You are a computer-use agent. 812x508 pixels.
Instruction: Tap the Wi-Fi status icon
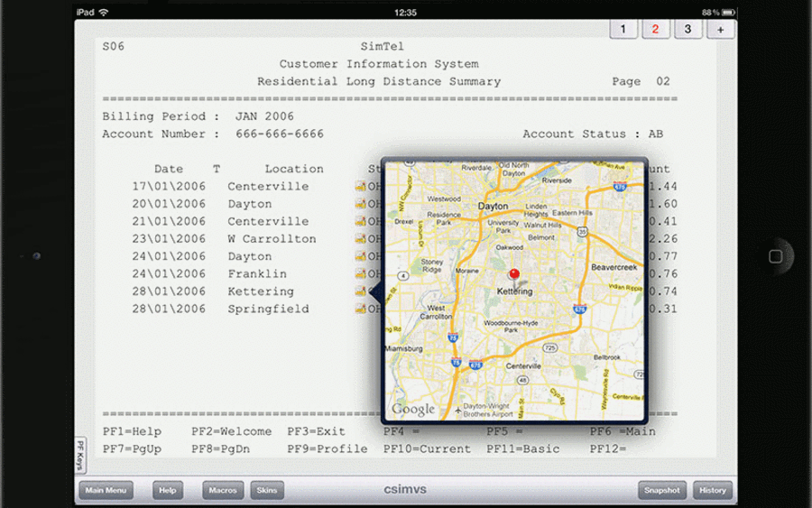104,12
